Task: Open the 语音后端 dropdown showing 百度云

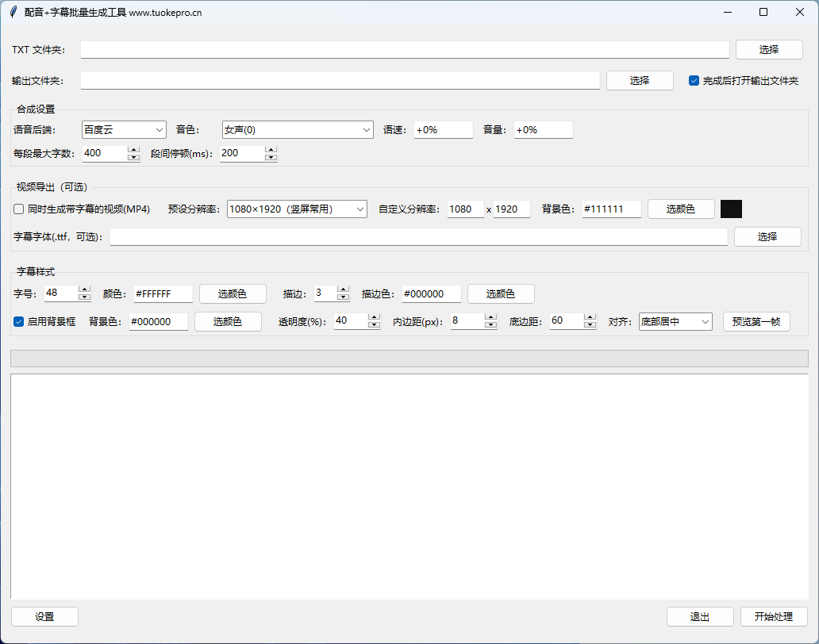Action: tap(123, 129)
